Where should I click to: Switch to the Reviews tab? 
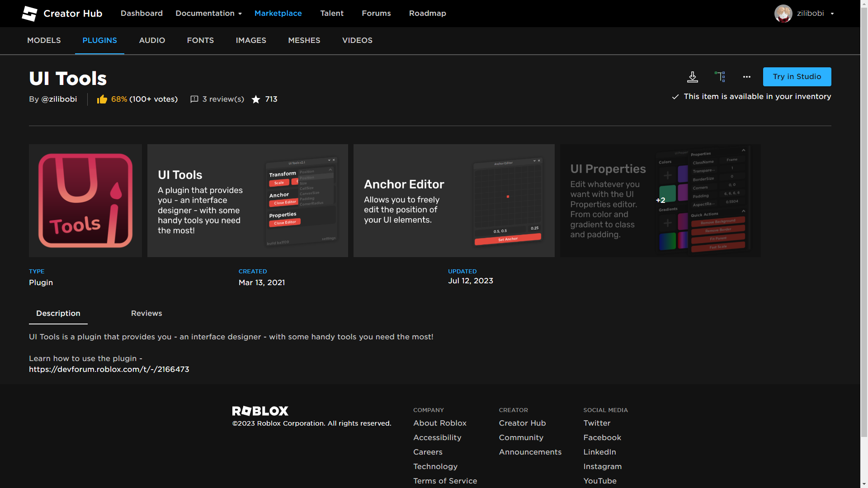coord(146,313)
